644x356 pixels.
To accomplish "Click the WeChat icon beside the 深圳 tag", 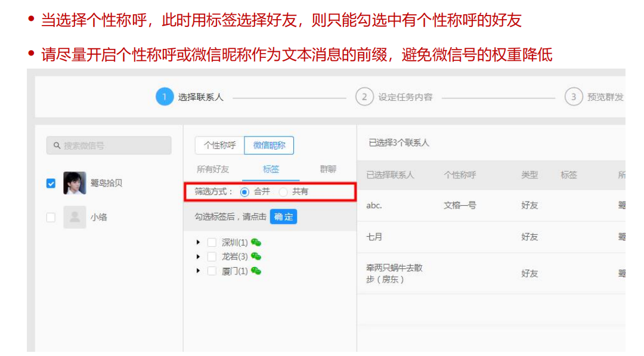I will click(x=257, y=242).
